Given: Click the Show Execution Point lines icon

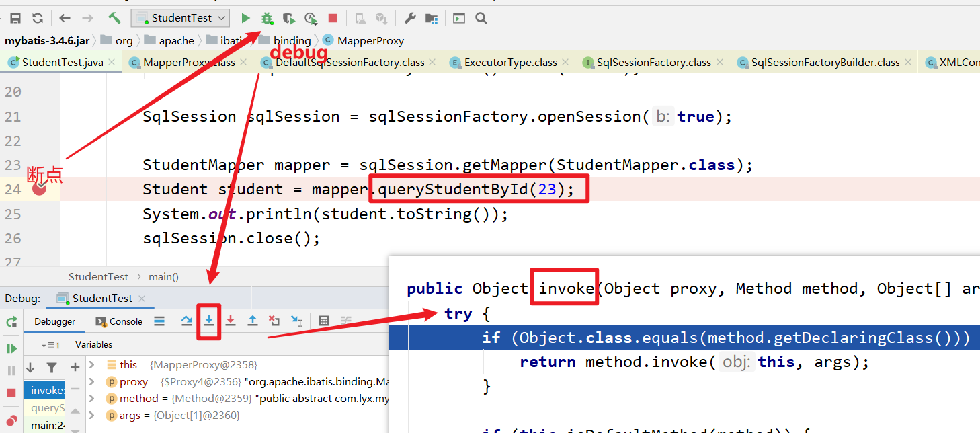Looking at the screenshot, I should (x=159, y=321).
